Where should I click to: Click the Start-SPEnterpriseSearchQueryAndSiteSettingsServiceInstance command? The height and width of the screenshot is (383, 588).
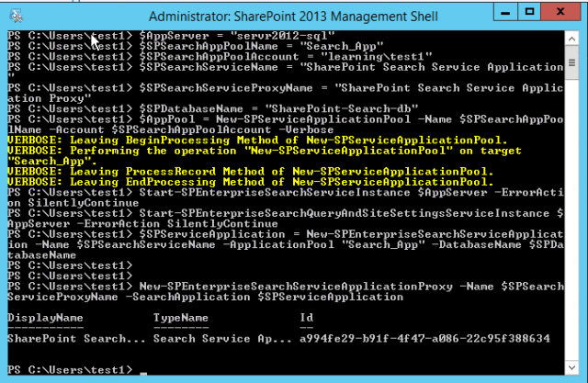pyautogui.click(x=345, y=214)
